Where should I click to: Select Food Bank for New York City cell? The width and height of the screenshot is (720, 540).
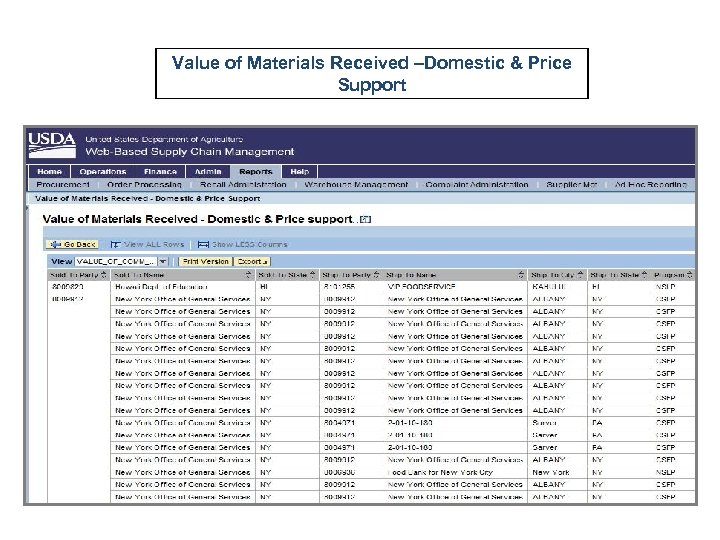pyautogui.click(x=456, y=472)
